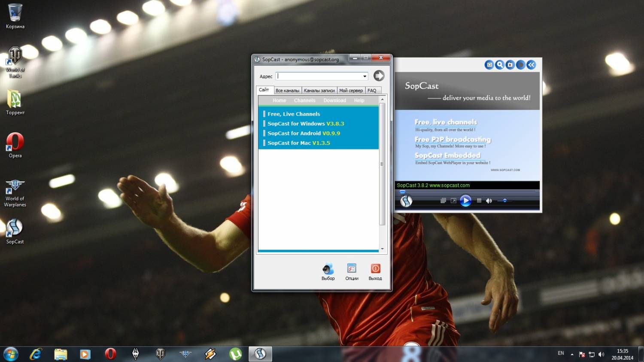Click the Free P2P broadcasting heading in player
The image size is (644, 362).
click(x=453, y=140)
